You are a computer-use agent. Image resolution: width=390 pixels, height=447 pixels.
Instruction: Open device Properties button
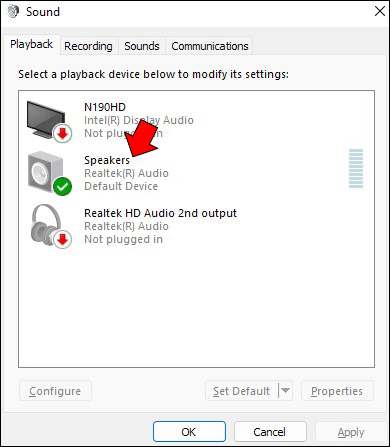click(x=337, y=391)
